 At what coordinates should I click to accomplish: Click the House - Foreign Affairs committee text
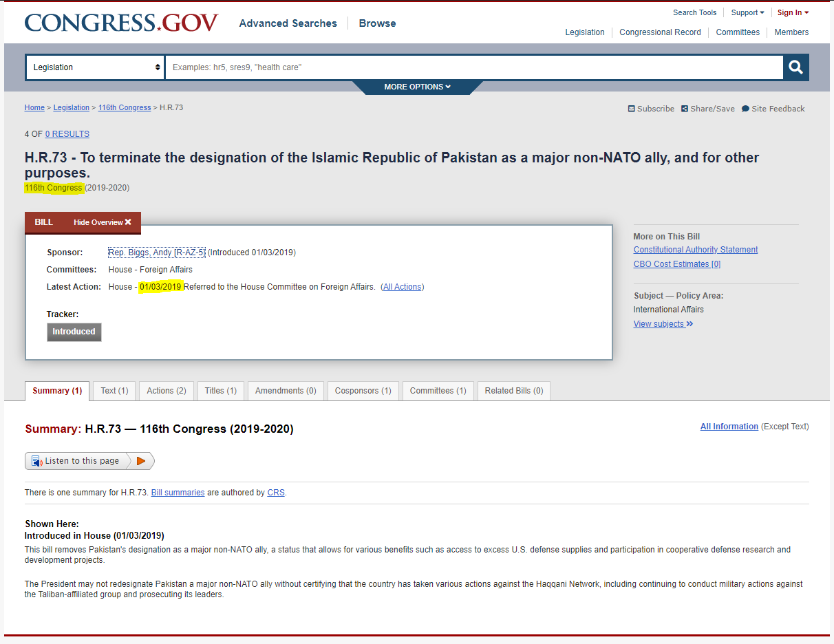pos(151,270)
